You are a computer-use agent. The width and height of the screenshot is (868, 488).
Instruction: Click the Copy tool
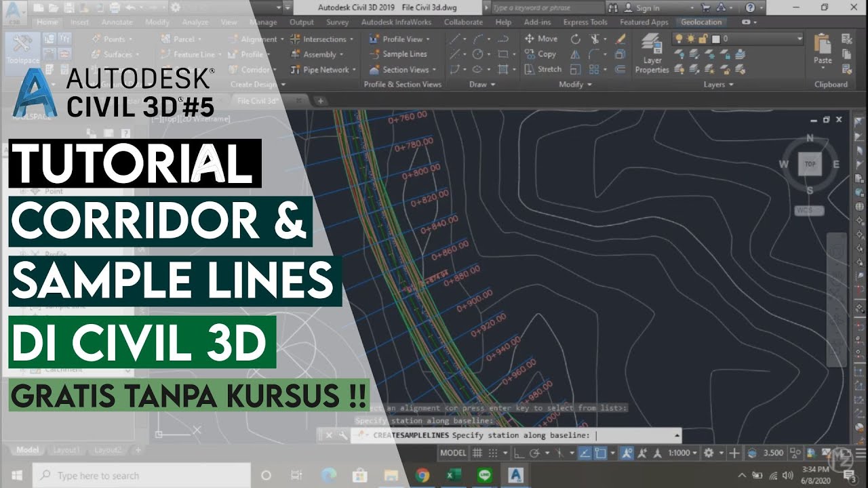[x=540, y=54]
